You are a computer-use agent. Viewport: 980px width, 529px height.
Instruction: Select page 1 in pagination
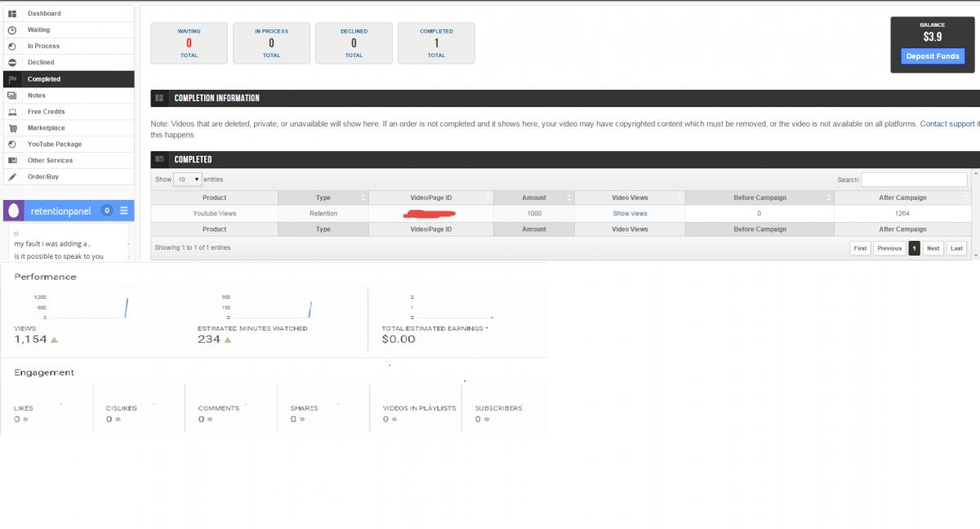point(915,248)
